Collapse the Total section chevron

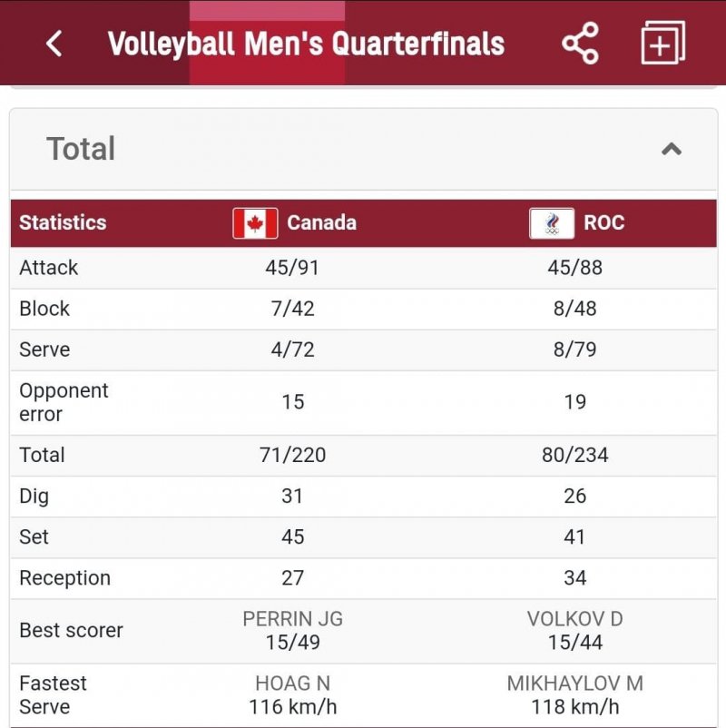pyautogui.click(x=671, y=149)
